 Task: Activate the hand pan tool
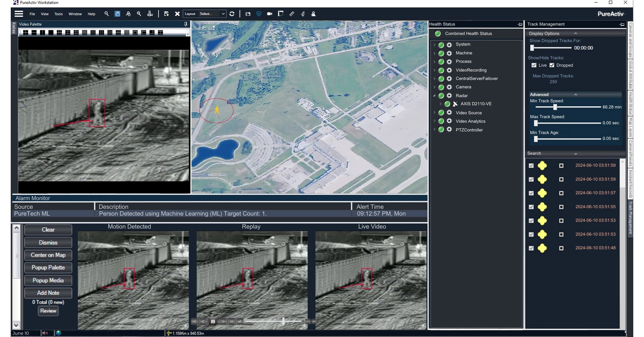(117, 14)
